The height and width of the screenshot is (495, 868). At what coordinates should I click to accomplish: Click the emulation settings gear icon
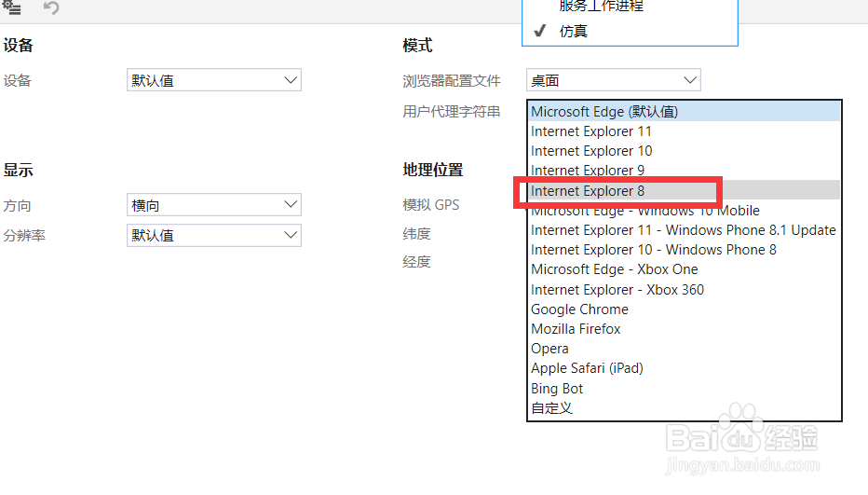pos(12,8)
